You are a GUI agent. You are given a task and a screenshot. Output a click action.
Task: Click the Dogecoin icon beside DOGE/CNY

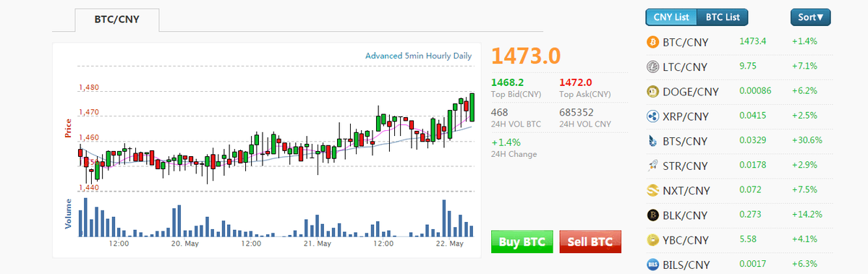652,91
